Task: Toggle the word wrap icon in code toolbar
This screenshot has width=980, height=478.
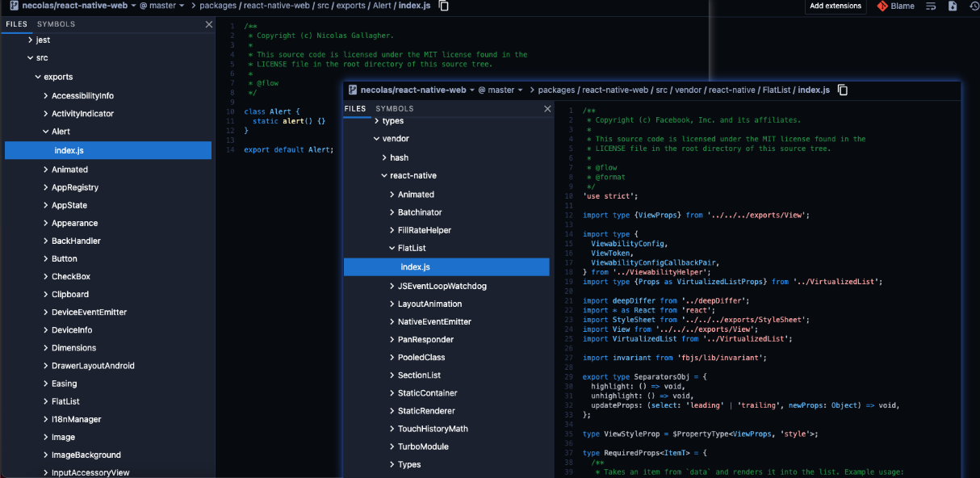Action: tap(931, 6)
